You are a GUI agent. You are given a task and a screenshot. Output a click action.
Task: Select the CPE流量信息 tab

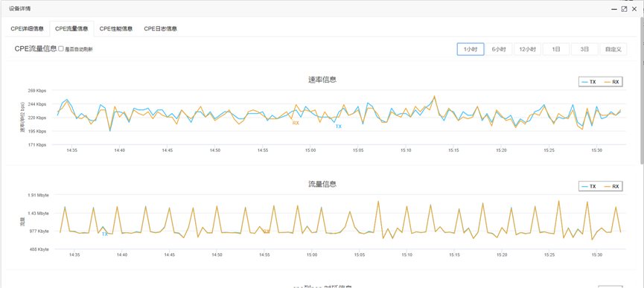point(71,29)
